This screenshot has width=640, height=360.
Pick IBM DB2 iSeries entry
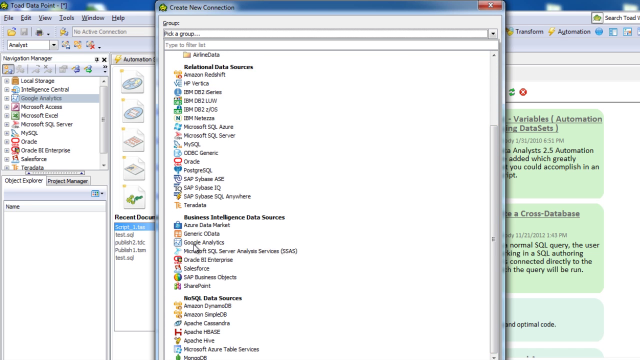coord(202,92)
